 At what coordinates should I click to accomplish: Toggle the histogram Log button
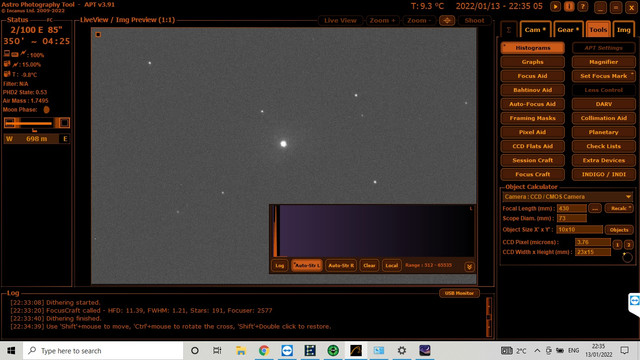(280, 266)
